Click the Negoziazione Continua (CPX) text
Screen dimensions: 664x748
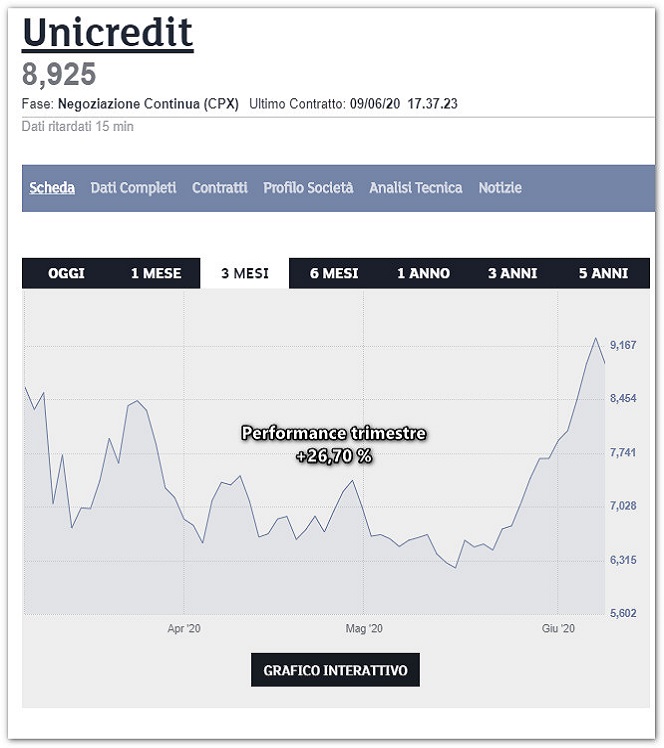[x=148, y=104]
